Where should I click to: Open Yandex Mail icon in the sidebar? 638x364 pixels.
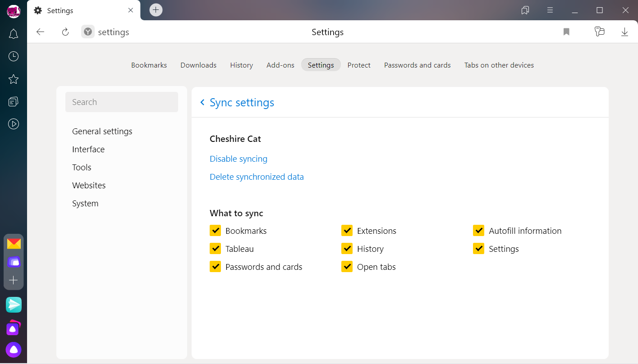coord(14,244)
